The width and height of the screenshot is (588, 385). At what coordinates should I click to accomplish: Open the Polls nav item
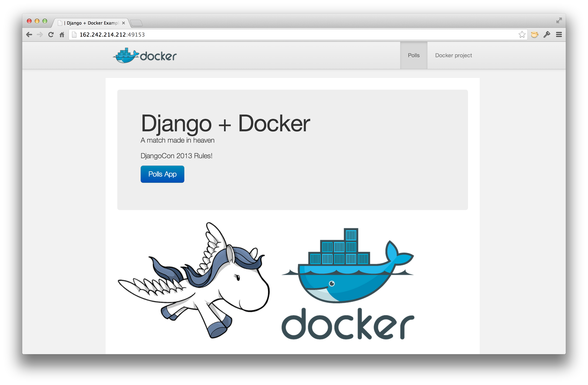[414, 55]
